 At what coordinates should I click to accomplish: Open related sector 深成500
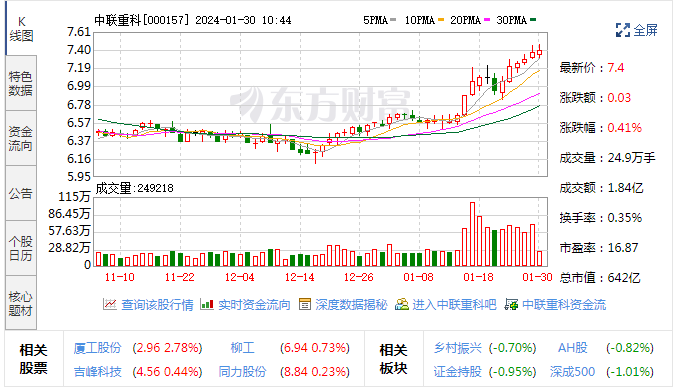pos(572,371)
